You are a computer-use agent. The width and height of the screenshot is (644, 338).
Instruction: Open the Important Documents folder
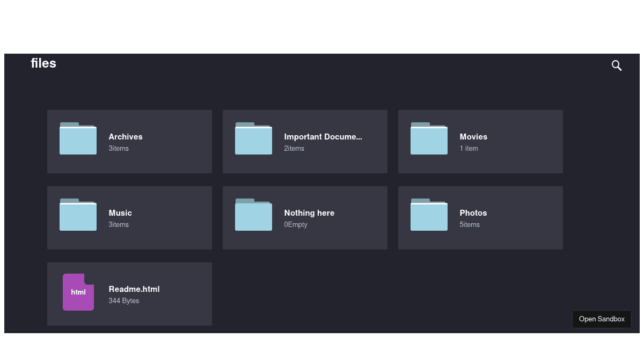pos(305,141)
